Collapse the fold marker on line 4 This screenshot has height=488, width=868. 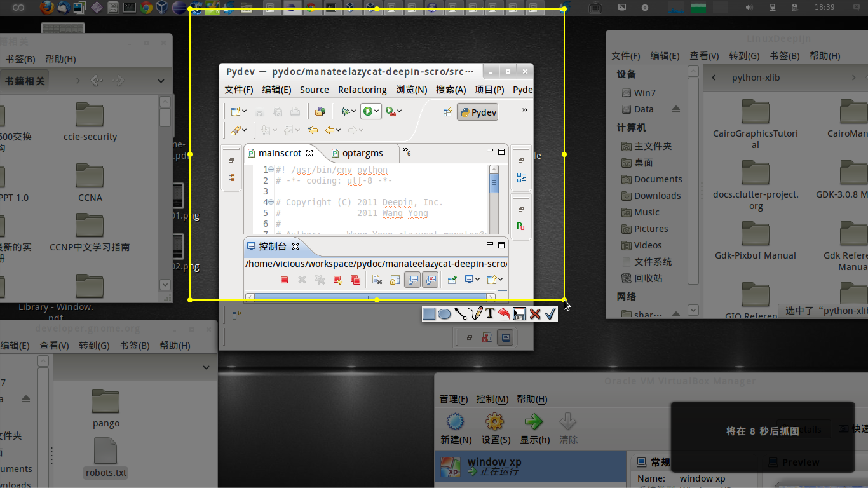click(x=271, y=202)
